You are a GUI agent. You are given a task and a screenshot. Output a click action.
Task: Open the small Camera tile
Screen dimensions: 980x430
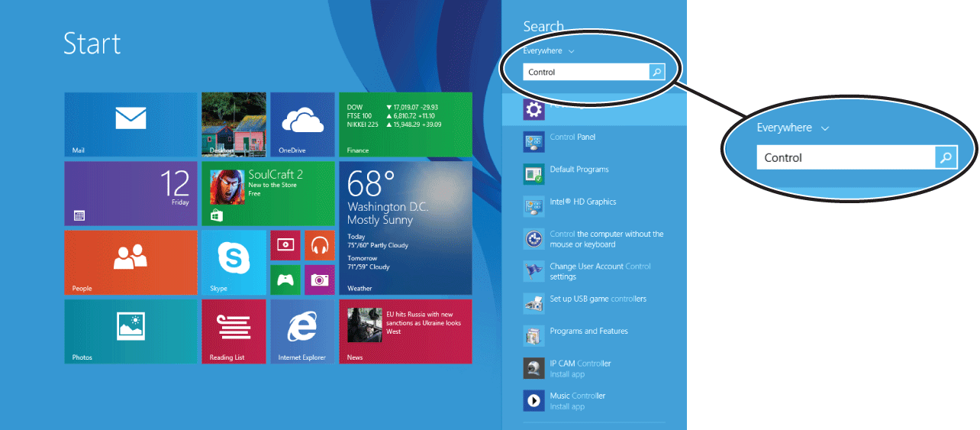(x=320, y=280)
